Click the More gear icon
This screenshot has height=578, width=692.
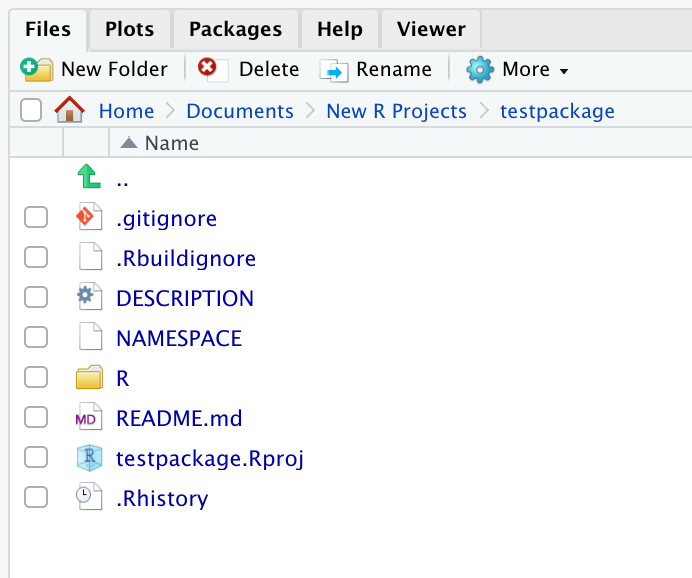coord(480,70)
